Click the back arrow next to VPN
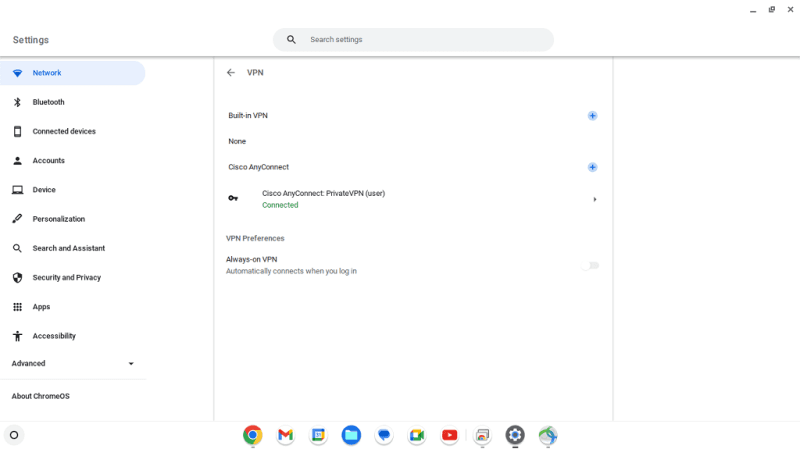The image size is (800, 449). pos(231,73)
